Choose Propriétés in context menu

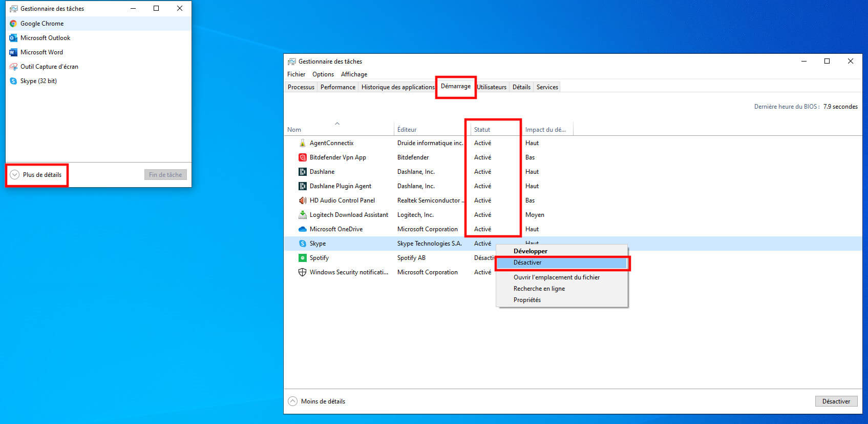pos(562,300)
